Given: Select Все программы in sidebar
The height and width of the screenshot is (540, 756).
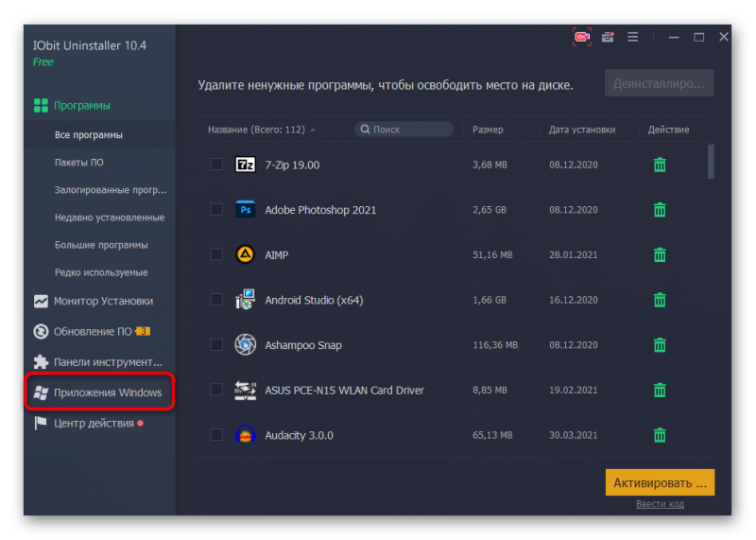Looking at the screenshot, I should pyautogui.click(x=99, y=134).
